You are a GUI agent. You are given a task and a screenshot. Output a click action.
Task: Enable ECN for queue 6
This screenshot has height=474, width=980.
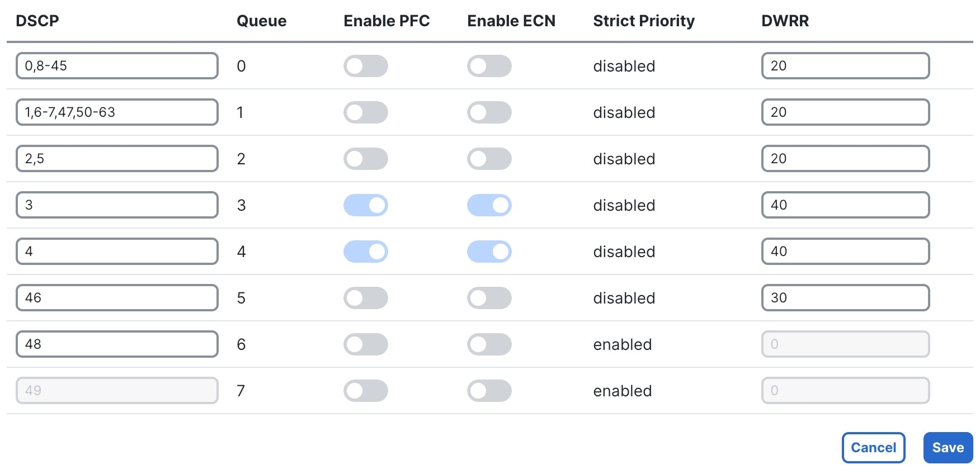[489, 344]
